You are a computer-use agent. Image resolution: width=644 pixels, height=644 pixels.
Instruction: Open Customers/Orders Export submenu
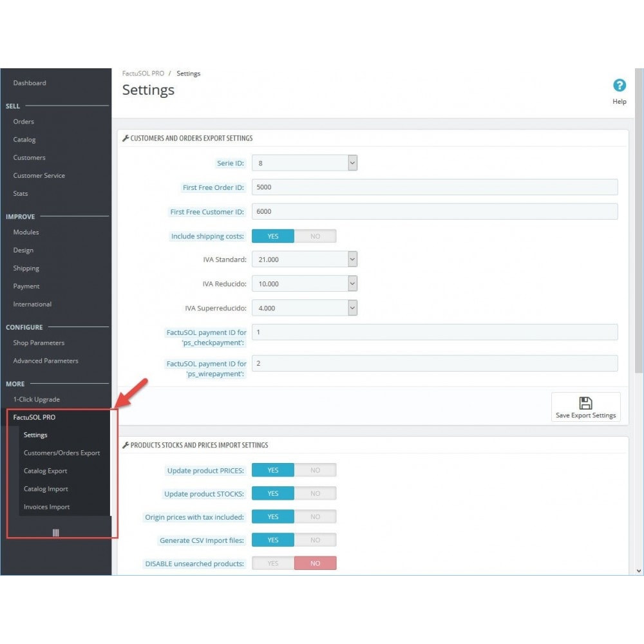(x=62, y=453)
